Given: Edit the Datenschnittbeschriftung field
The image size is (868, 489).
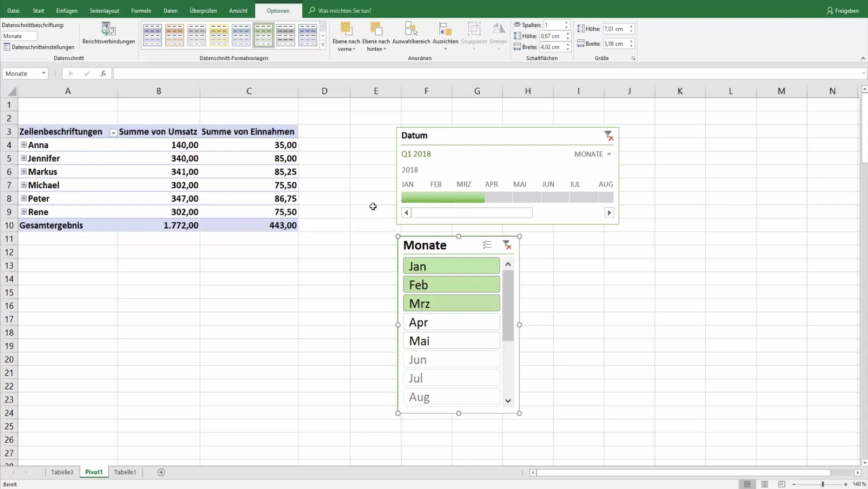Looking at the screenshot, I should [x=19, y=36].
